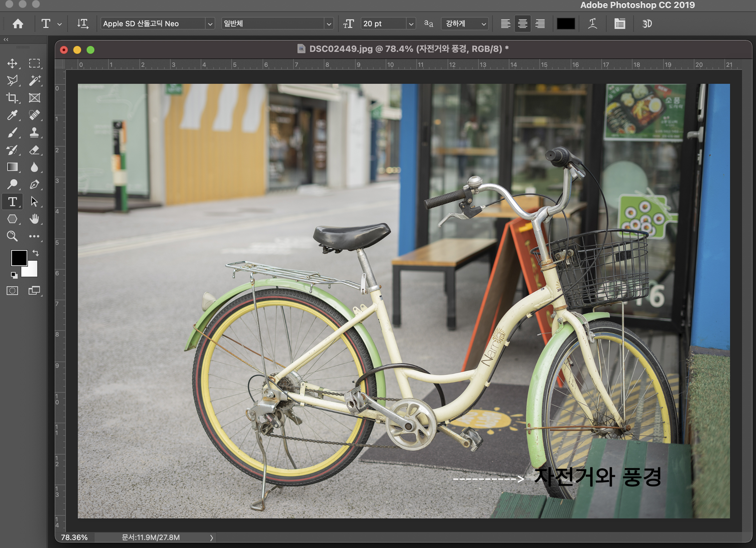This screenshot has height=548, width=756.
Task: Select the Crop tool
Action: click(x=12, y=98)
